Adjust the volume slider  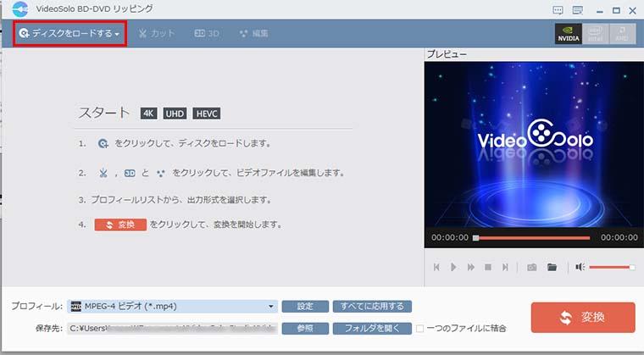611,267
